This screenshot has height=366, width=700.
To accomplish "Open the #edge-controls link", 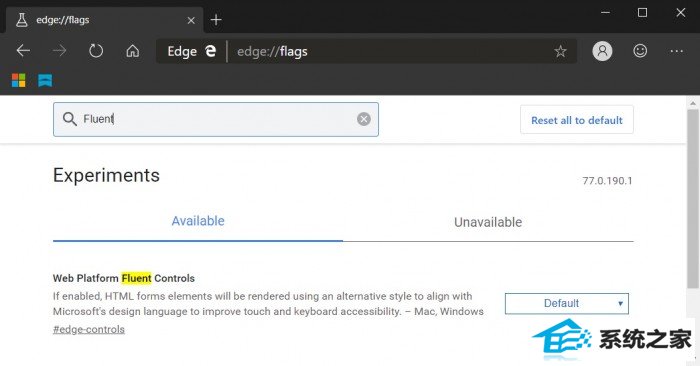I will click(89, 329).
